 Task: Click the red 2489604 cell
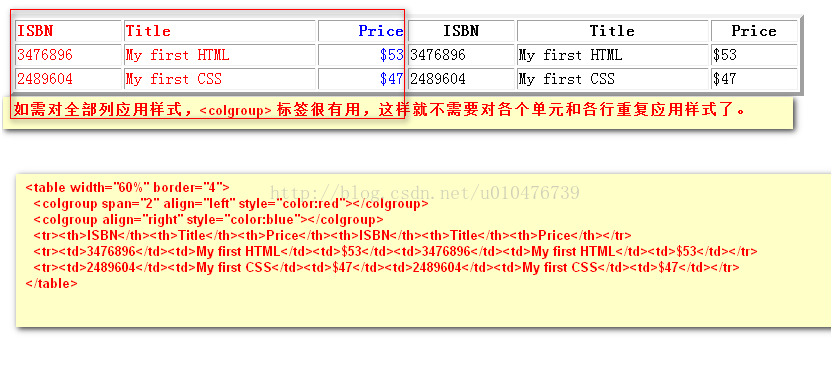tap(69, 79)
